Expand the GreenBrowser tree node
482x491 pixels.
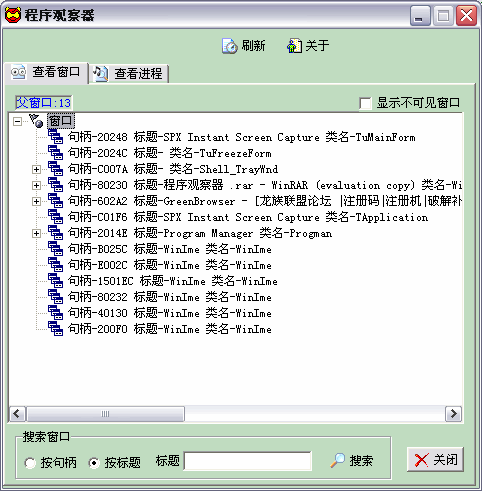click(36, 201)
